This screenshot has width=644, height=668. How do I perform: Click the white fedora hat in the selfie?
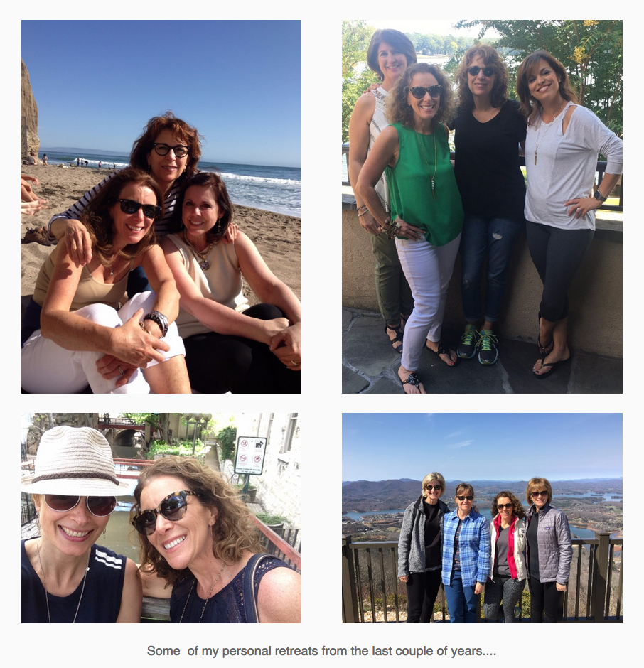(x=73, y=460)
